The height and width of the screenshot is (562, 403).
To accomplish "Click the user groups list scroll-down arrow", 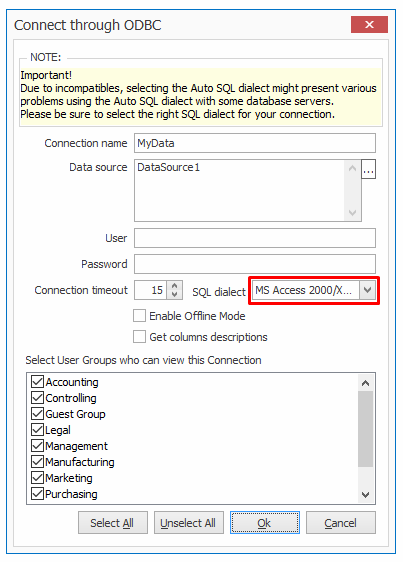I will 365,495.
